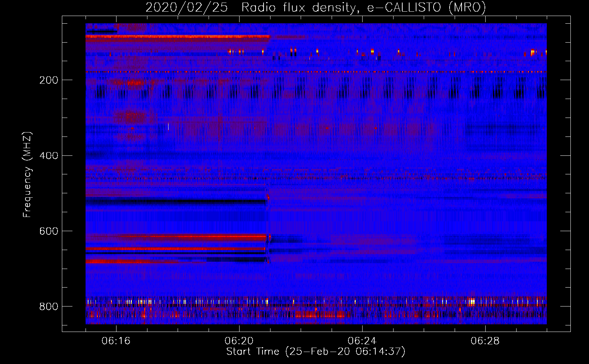This screenshot has height=364, width=589.
Task: Click the 06:24 time tick label
Action: click(362, 341)
